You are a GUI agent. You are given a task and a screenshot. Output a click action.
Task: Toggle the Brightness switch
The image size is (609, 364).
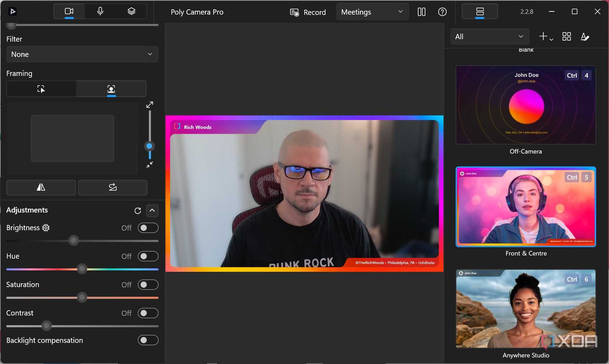click(x=148, y=228)
